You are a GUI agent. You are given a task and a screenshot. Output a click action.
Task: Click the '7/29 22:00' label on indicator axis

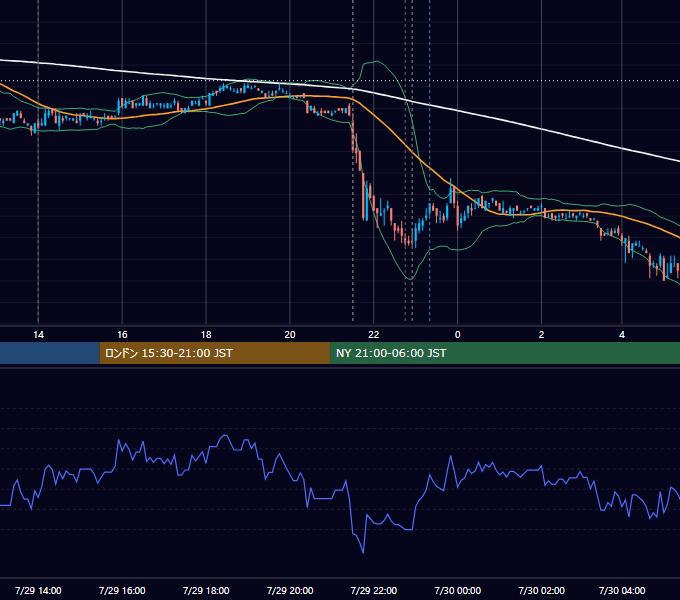coord(373,590)
